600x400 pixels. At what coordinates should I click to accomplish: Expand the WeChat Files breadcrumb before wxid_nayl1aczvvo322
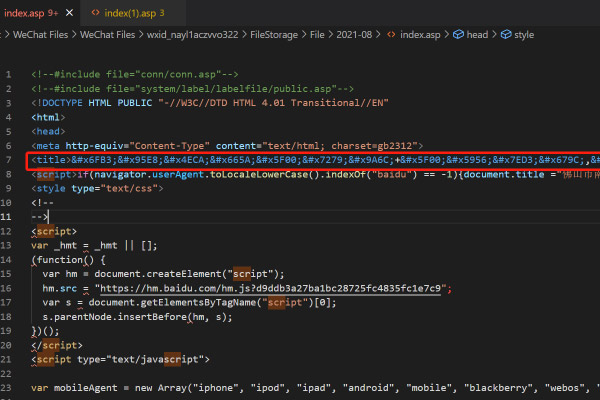[x=106, y=34]
